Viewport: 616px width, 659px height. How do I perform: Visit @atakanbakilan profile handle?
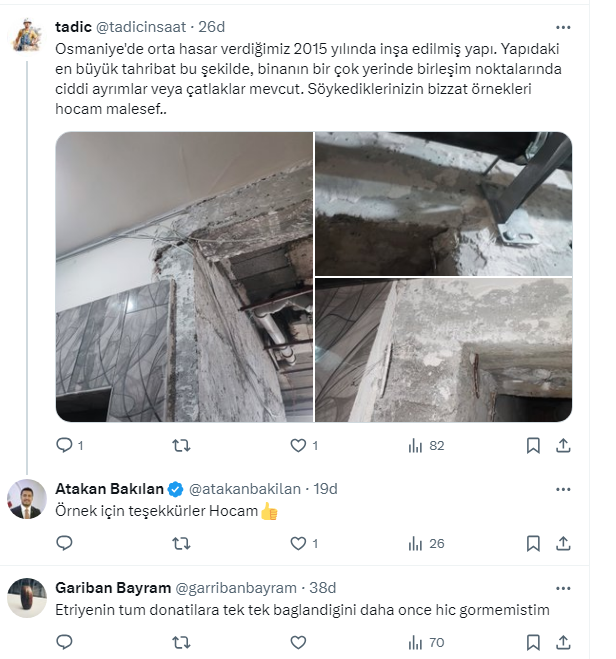click(244, 489)
